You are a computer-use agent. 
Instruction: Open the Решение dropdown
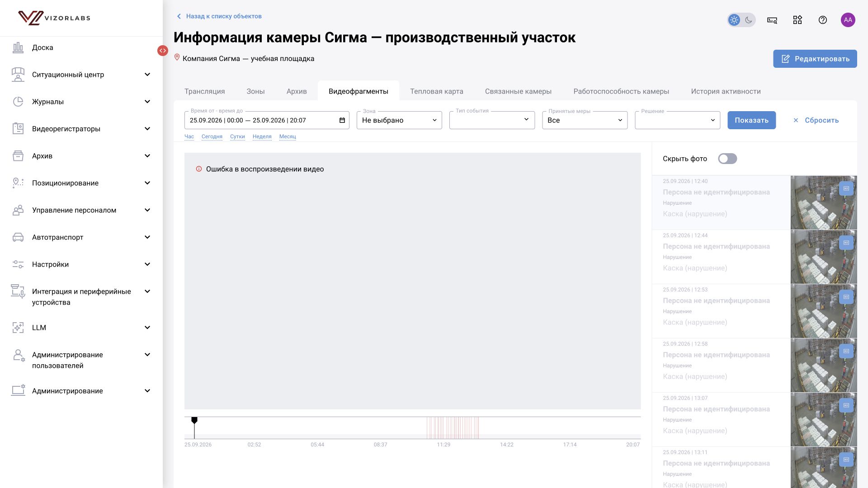[677, 120]
